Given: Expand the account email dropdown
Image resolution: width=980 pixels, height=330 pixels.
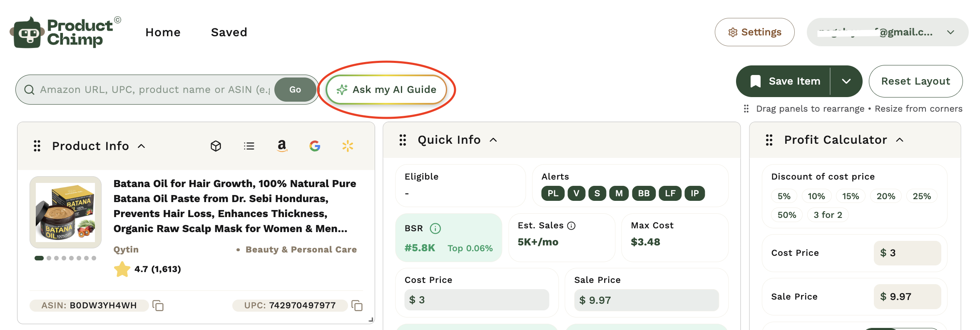Looking at the screenshot, I should (x=950, y=32).
